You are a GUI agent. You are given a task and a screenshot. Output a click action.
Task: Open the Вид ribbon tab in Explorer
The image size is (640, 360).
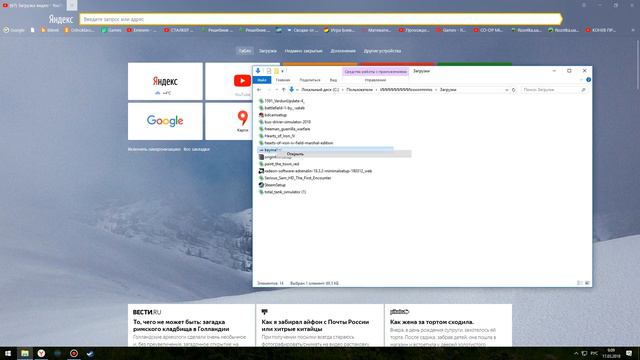tap(333, 80)
